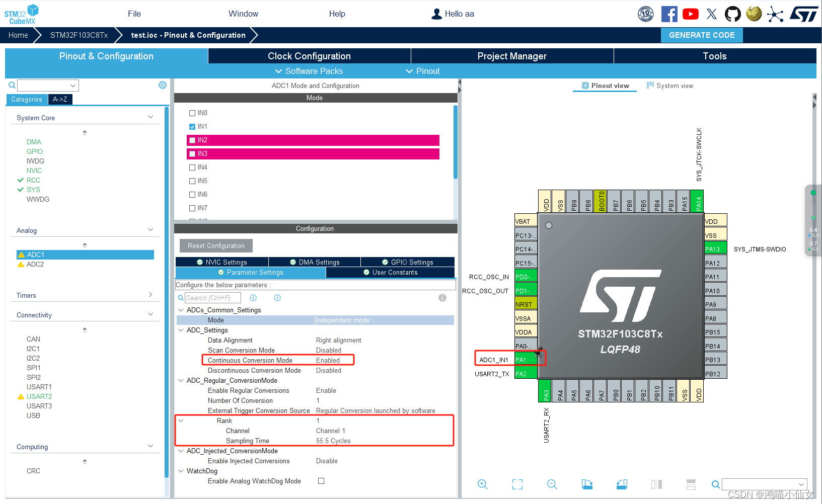Open the GitHub icon
822x504 pixels.
[x=733, y=14]
